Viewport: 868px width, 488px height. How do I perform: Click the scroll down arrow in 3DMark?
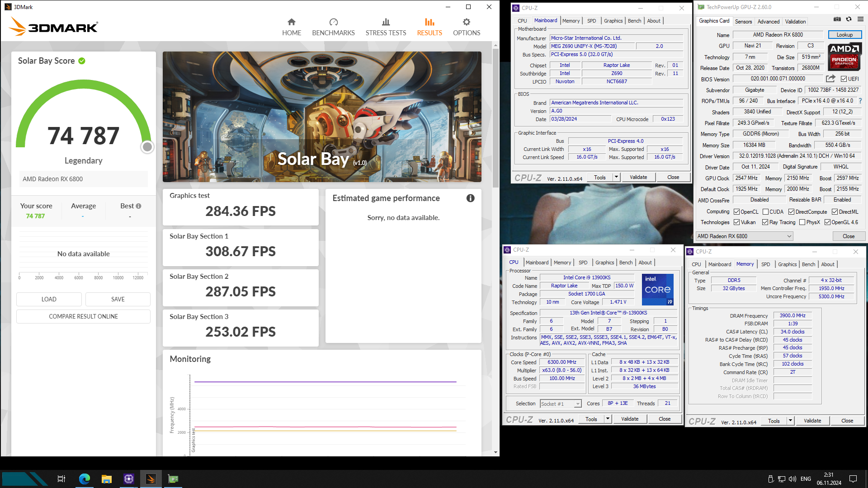pyautogui.click(x=495, y=452)
